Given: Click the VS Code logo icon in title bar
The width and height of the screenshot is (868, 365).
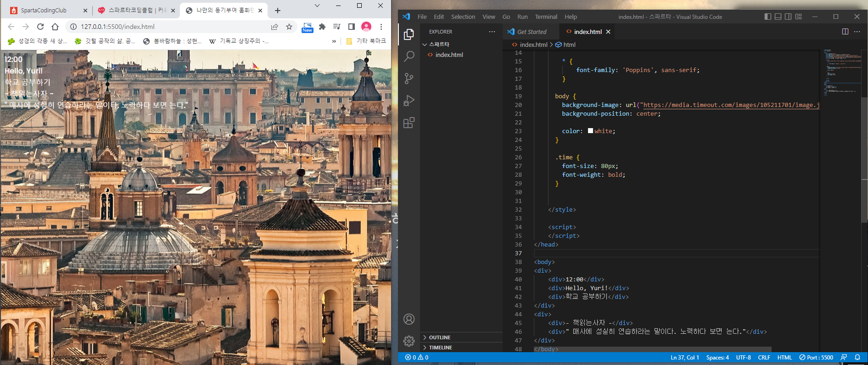Looking at the screenshot, I should [406, 17].
